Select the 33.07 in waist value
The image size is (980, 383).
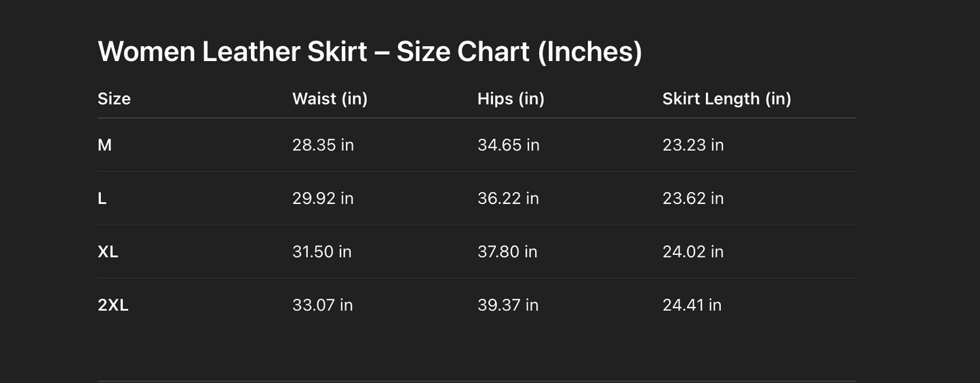[x=322, y=305]
